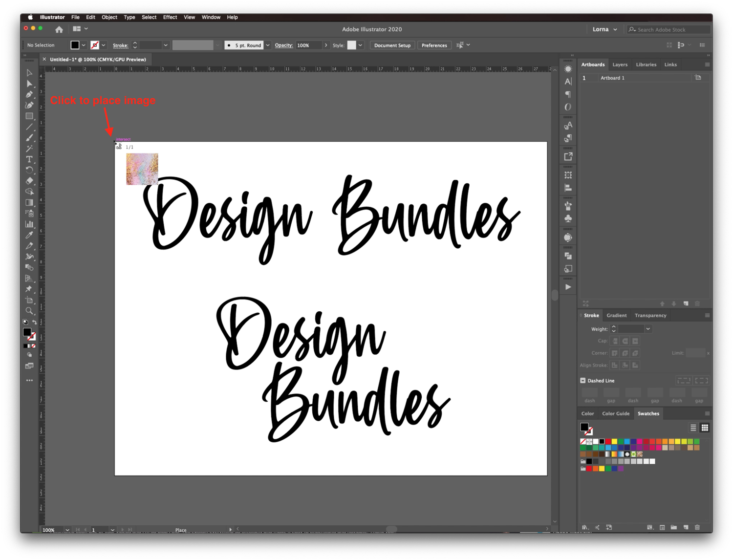Switch to the Layers tab
This screenshot has width=733, height=560.
pos(620,65)
